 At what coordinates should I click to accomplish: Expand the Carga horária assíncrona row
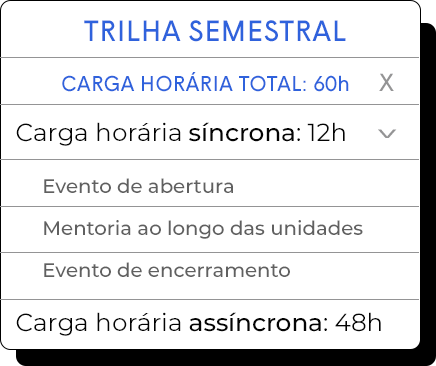(210, 323)
